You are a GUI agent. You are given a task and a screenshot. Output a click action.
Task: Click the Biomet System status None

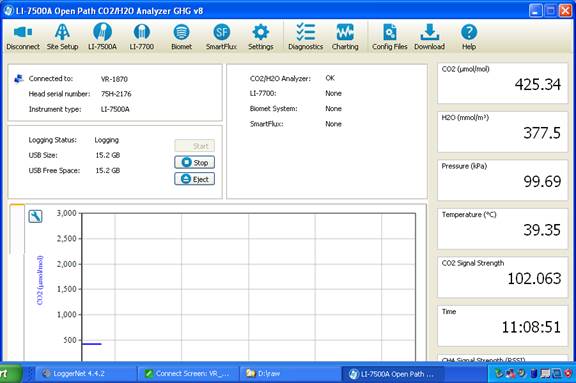[x=333, y=109]
